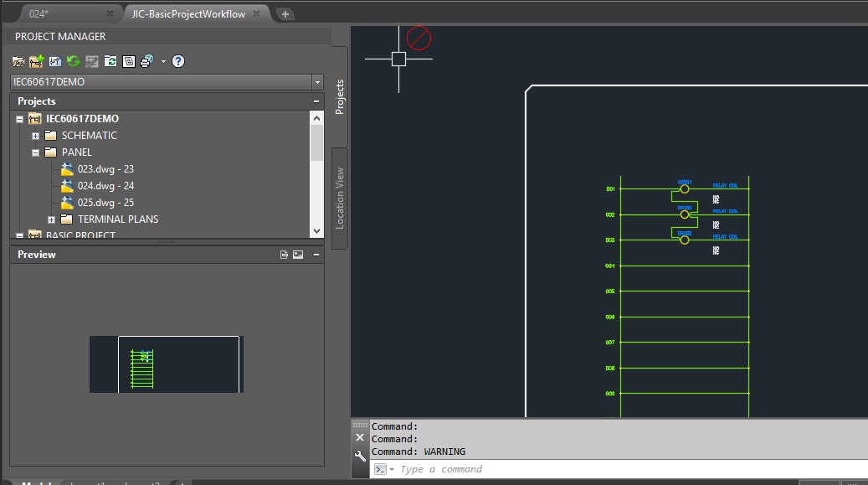
Task: Collapse the Preview section
Action: click(316, 255)
